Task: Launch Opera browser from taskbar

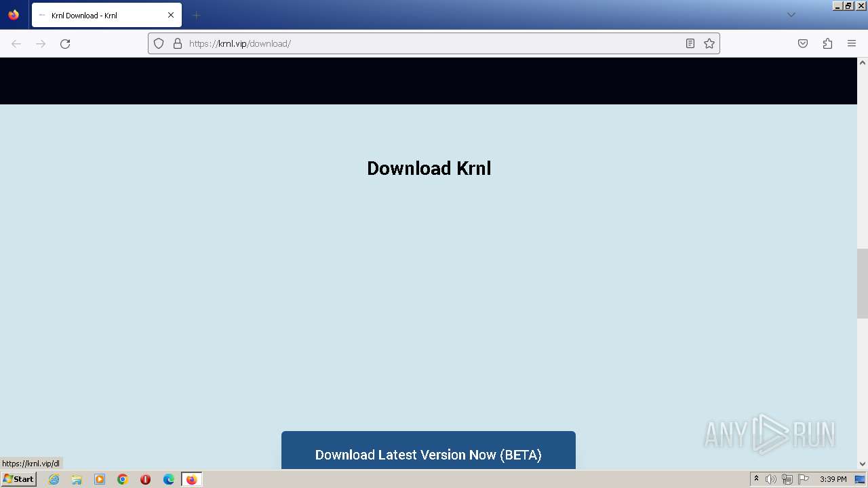Action: [145, 479]
